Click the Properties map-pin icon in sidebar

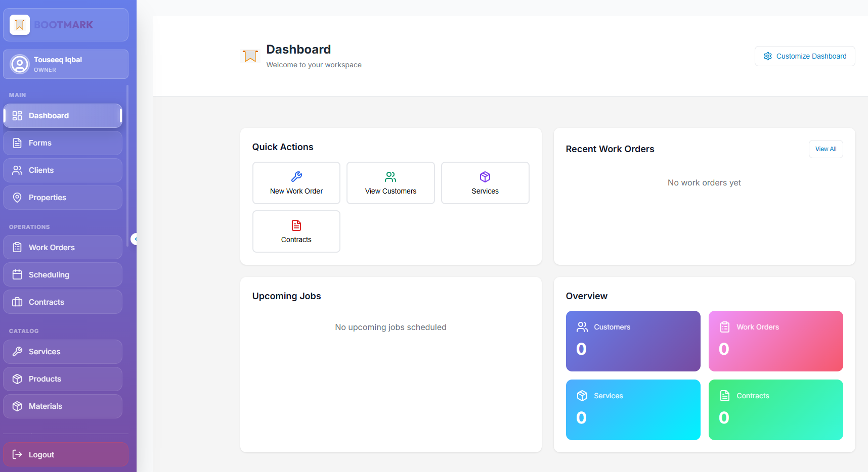(x=17, y=197)
